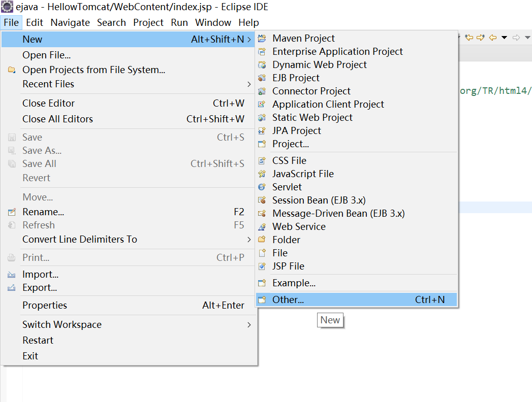Click the CSS File icon
Viewport: 532px width, 402px height.
pyautogui.click(x=262, y=161)
